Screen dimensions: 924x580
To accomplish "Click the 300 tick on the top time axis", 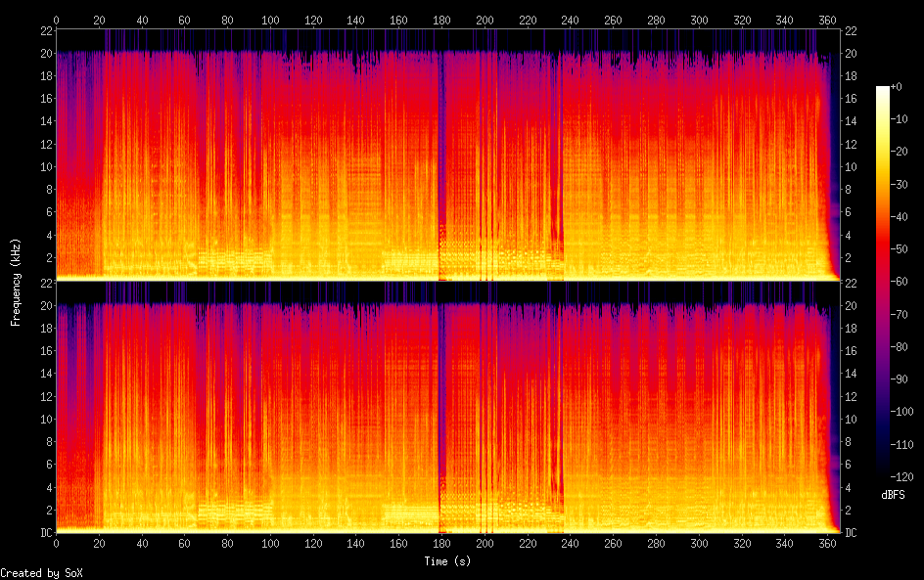I will (699, 21).
